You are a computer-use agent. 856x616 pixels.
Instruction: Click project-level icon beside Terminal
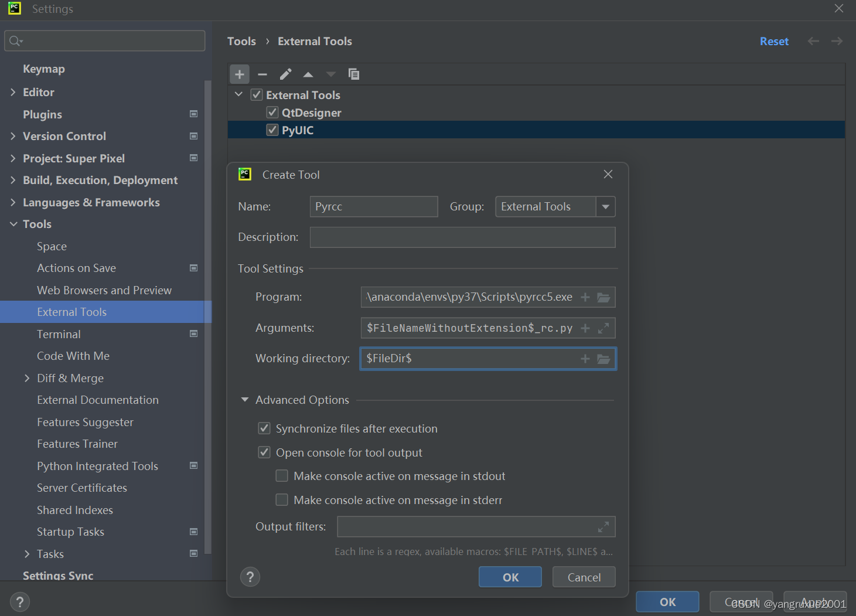coord(193,333)
